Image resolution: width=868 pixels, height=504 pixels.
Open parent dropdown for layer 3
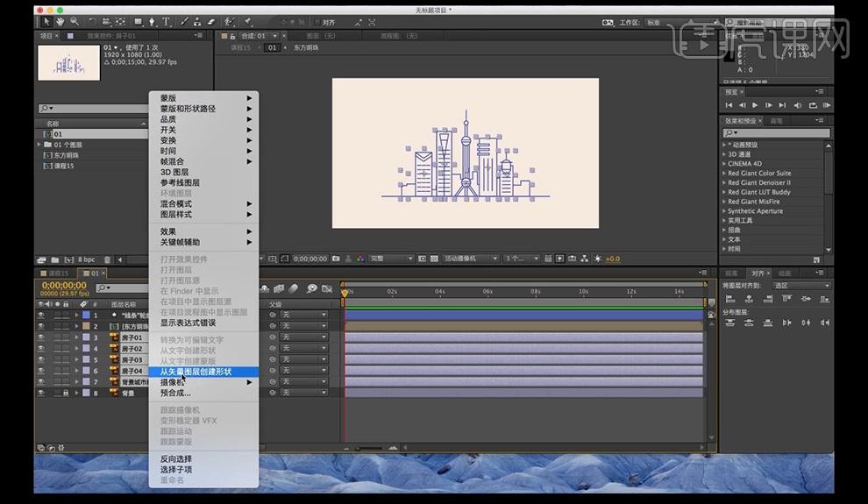[x=304, y=337]
